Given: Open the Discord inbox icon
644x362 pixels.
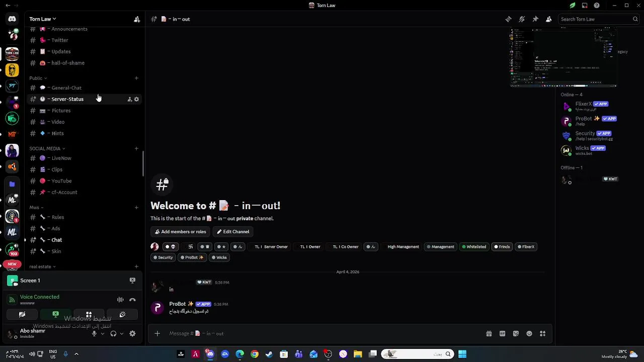Looking at the screenshot, I should tap(585, 6).
